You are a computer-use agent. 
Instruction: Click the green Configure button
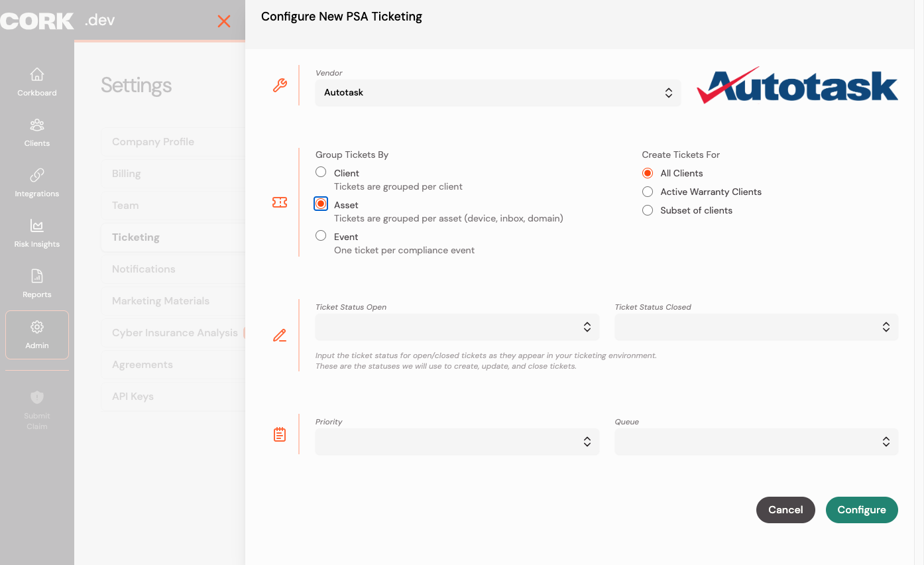click(x=862, y=510)
